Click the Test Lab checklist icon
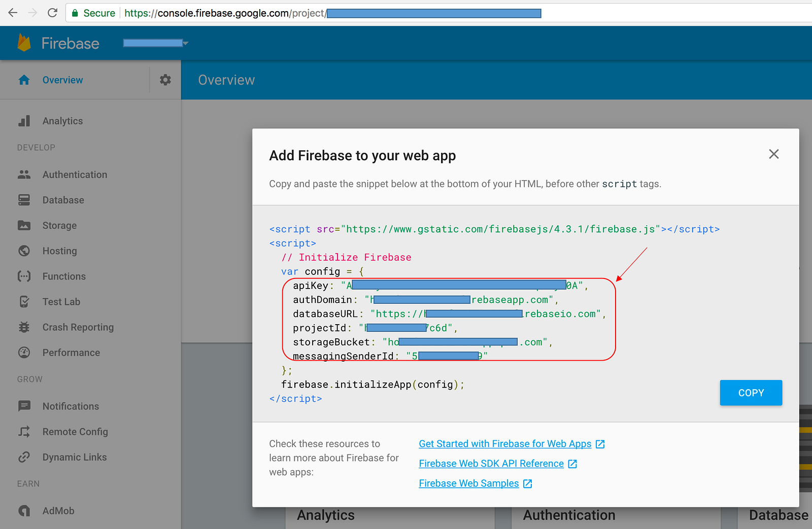 pyautogui.click(x=24, y=302)
